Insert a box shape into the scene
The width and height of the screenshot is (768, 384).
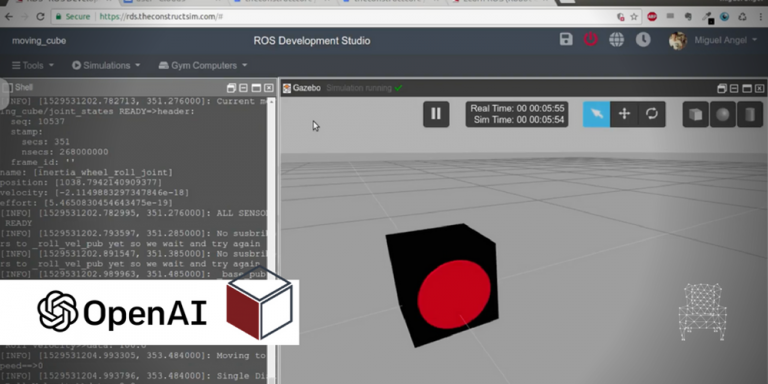tap(696, 114)
